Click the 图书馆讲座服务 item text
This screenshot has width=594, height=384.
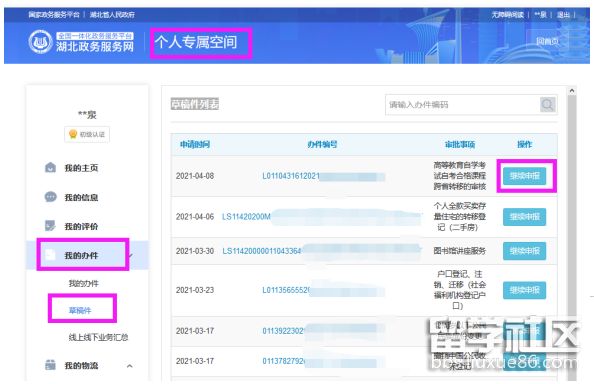click(x=460, y=251)
